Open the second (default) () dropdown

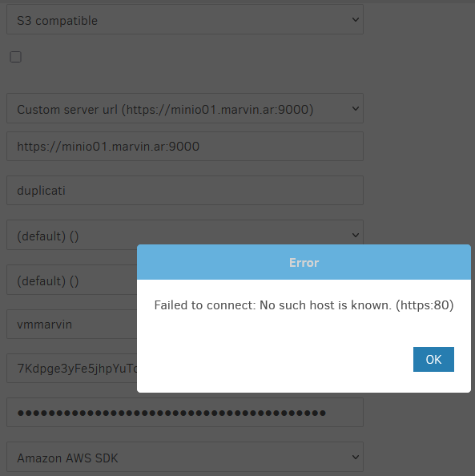(71, 280)
